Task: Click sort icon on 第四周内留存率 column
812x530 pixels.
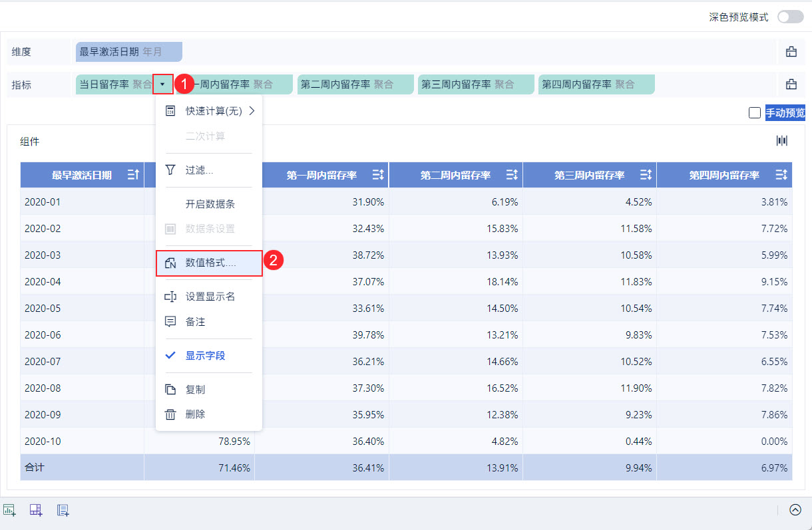Action: [x=781, y=175]
